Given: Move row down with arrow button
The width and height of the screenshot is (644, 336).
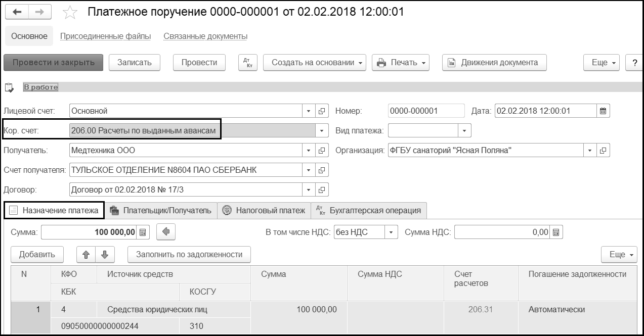Looking at the screenshot, I should click(105, 254).
